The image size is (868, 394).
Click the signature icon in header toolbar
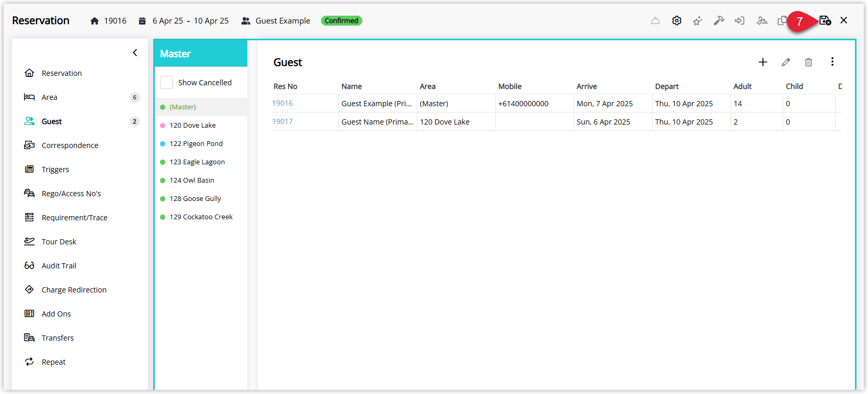point(762,20)
